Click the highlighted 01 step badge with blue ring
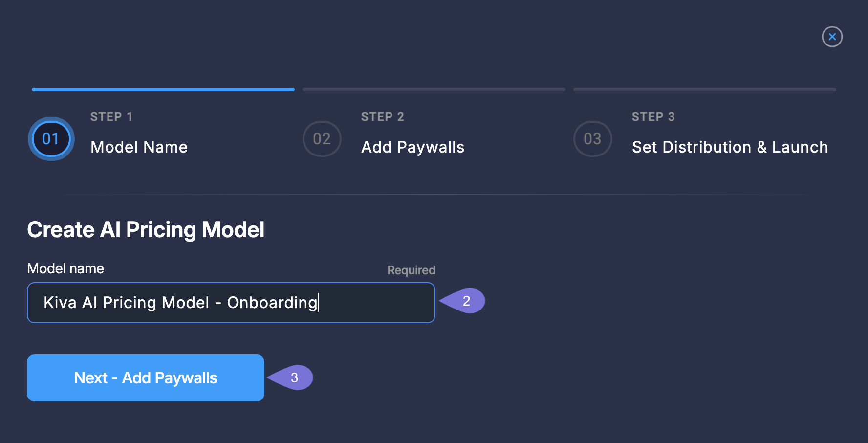The image size is (868, 443). (x=50, y=139)
